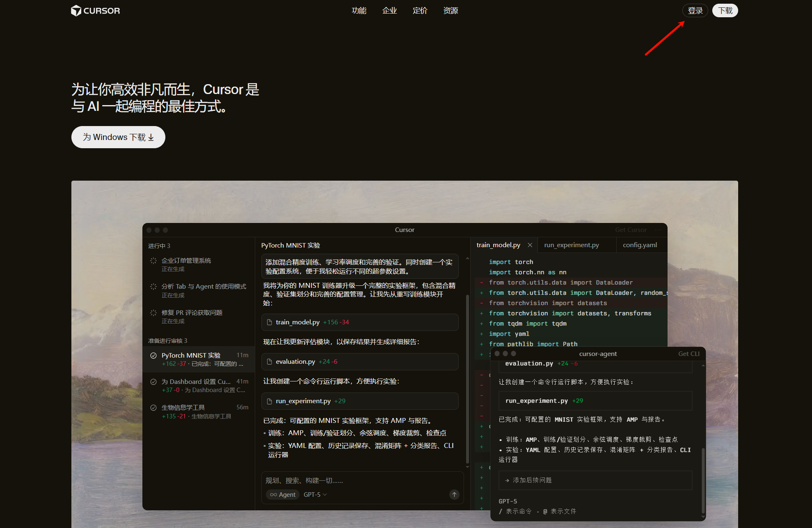Click the Cursor logo icon
Screen dimensions: 812x528
pos(75,10)
